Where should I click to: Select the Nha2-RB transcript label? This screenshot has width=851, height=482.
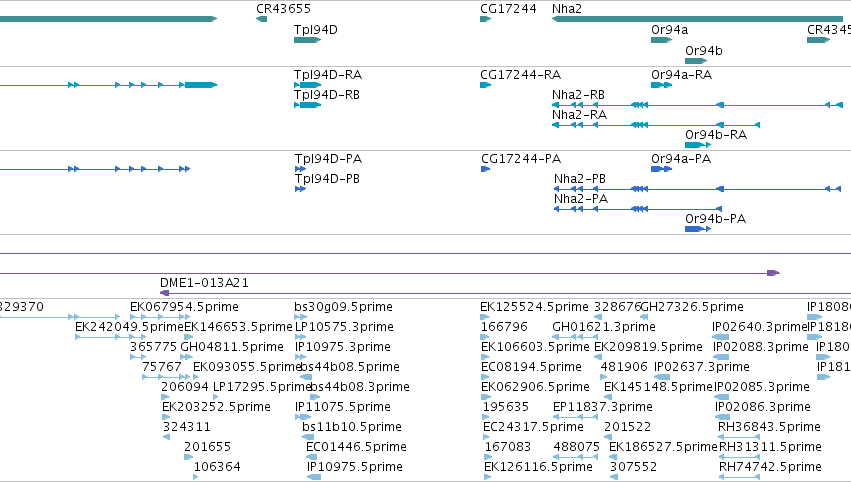(578, 94)
